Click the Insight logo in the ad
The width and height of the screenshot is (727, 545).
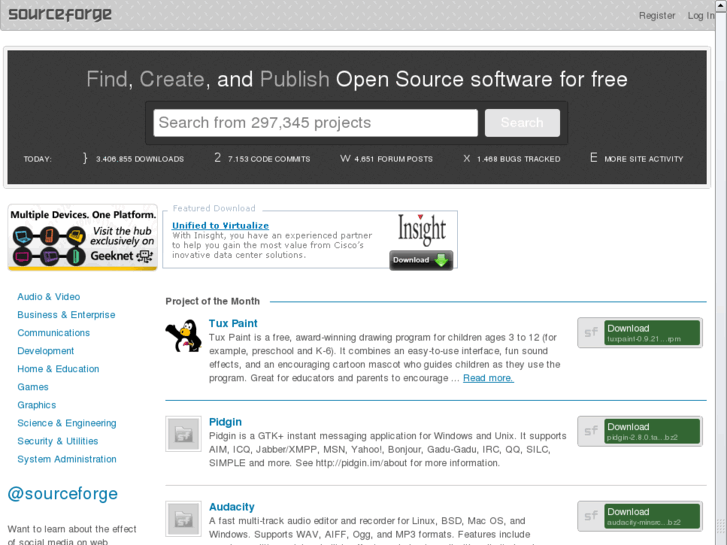coord(421,230)
